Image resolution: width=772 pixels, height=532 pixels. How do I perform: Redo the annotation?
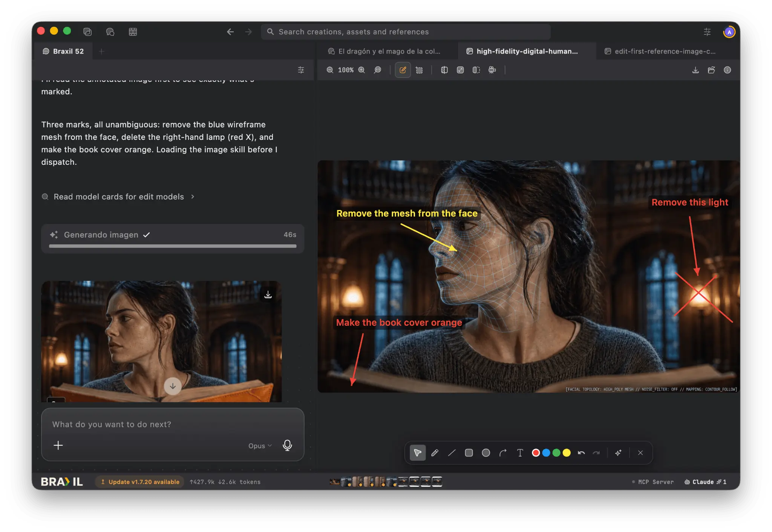point(596,453)
